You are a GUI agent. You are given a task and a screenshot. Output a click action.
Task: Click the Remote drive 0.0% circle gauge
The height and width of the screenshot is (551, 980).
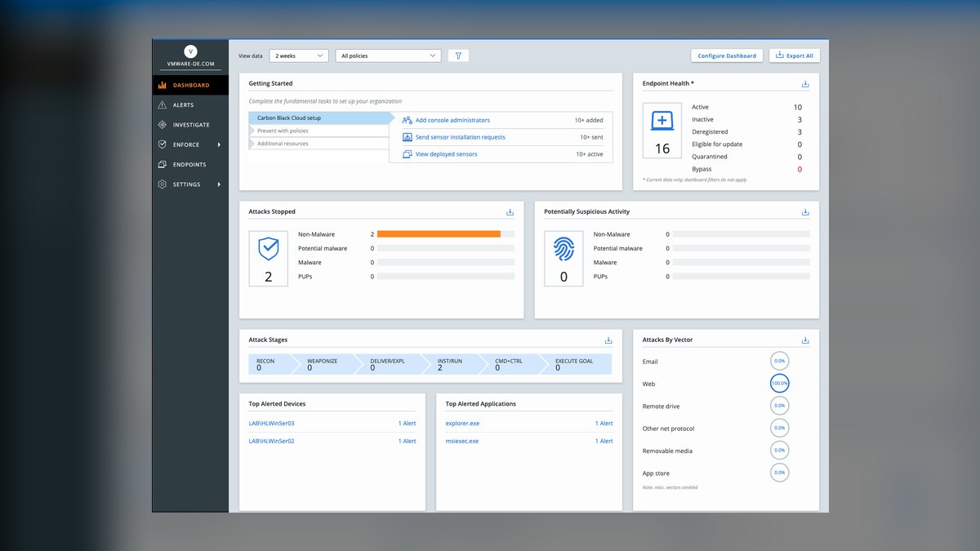[780, 406]
